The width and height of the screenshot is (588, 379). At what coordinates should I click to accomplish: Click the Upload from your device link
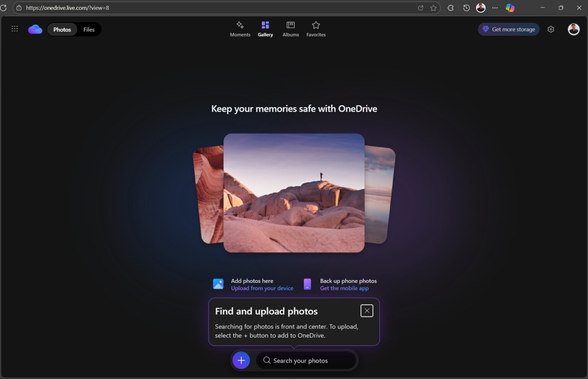point(262,288)
